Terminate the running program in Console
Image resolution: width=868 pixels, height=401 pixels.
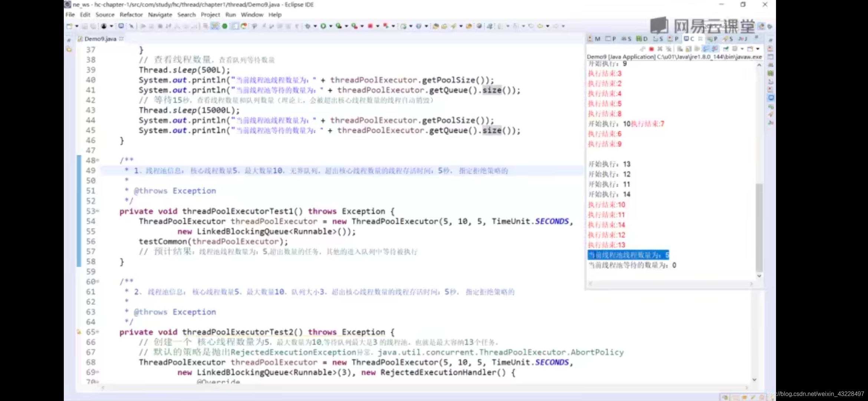click(651, 49)
